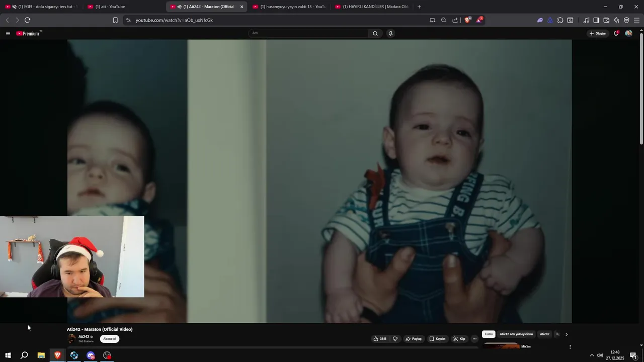The width and height of the screenshot is (644, 362).
Task: Open the blue triangle extension icon
Action: coord(550,20)
